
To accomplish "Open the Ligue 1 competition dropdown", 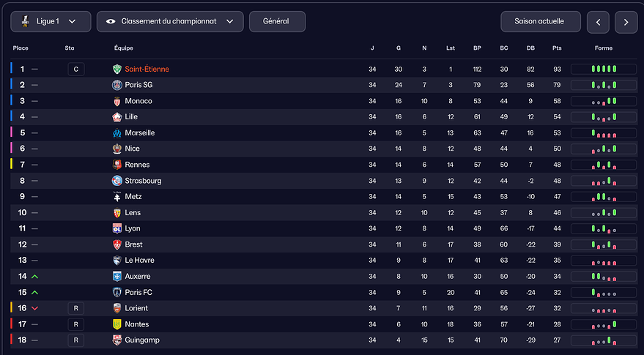I will click(x=51, y=22).
